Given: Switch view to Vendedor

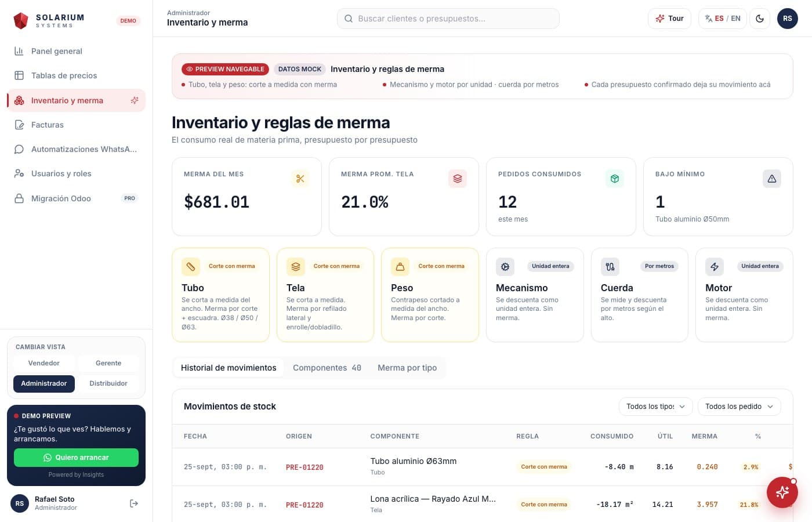Looking at the screenshot, I should pos(44,363).
